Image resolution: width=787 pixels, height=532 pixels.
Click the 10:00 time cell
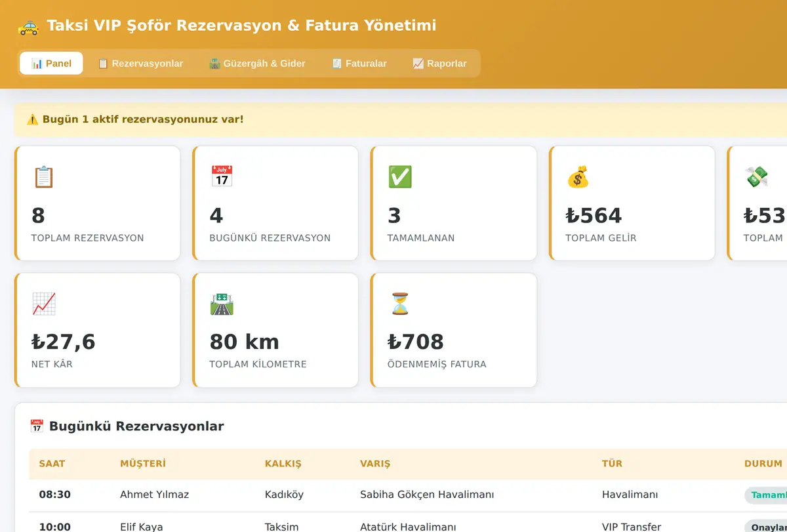point(54,527)
